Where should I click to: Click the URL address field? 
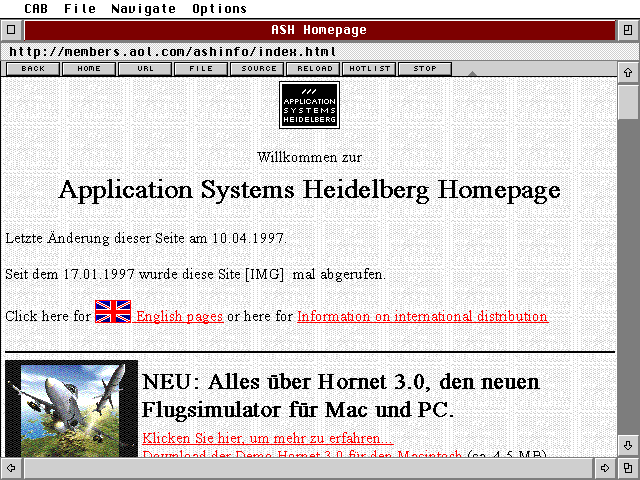(320, 52)
